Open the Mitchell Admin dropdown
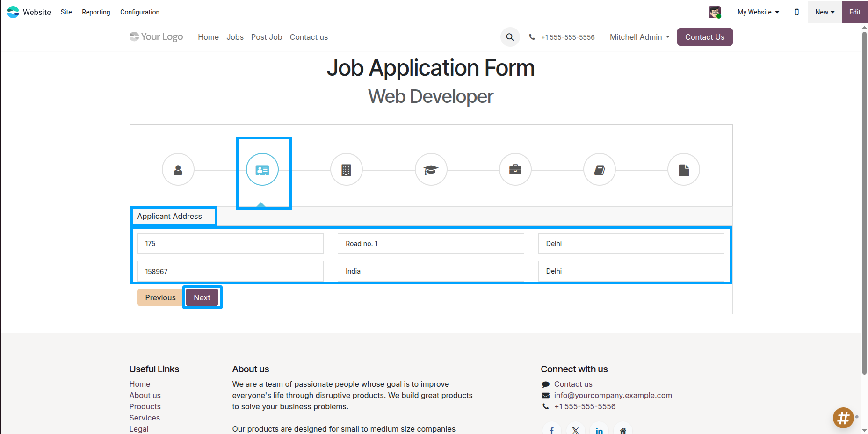Viewport: 868px width, 434px height. coord(639,37)
